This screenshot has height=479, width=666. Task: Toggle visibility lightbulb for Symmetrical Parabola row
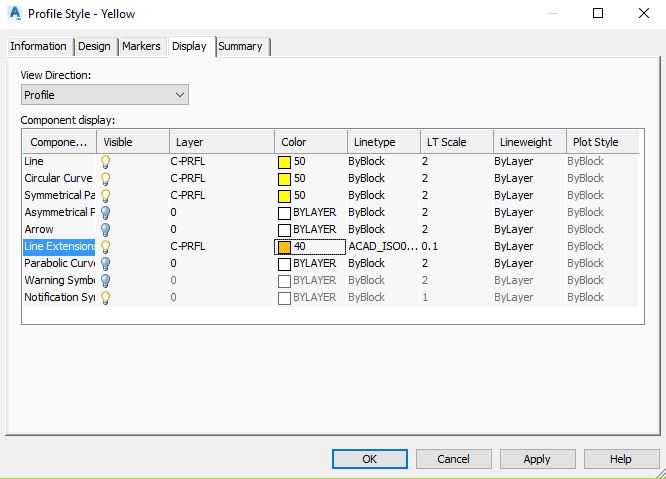[x=105, y=196]
